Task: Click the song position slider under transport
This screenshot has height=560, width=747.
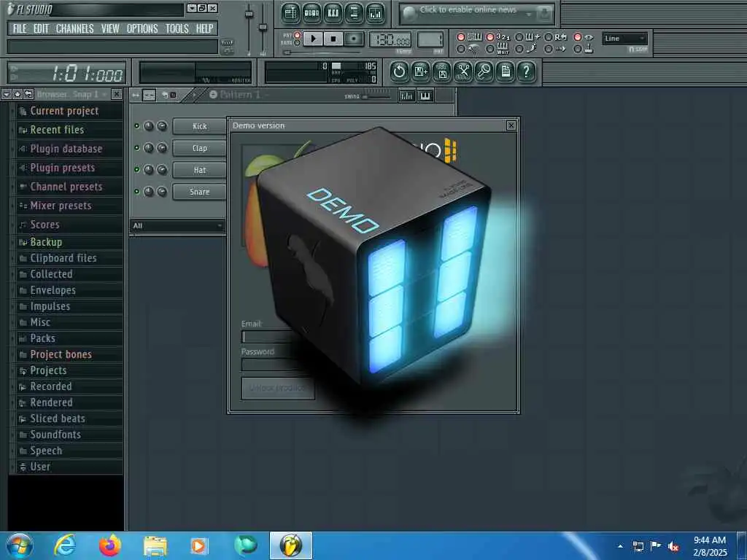Action: (x=323, y=52)
